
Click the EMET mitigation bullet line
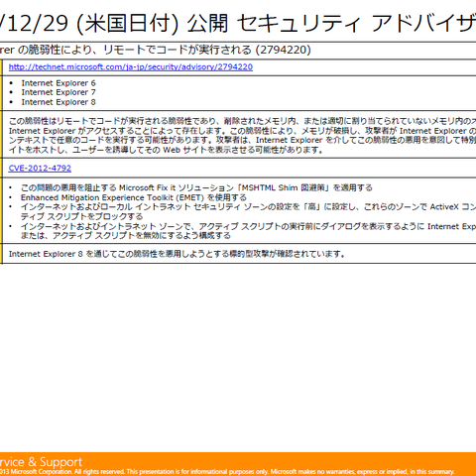134,197
